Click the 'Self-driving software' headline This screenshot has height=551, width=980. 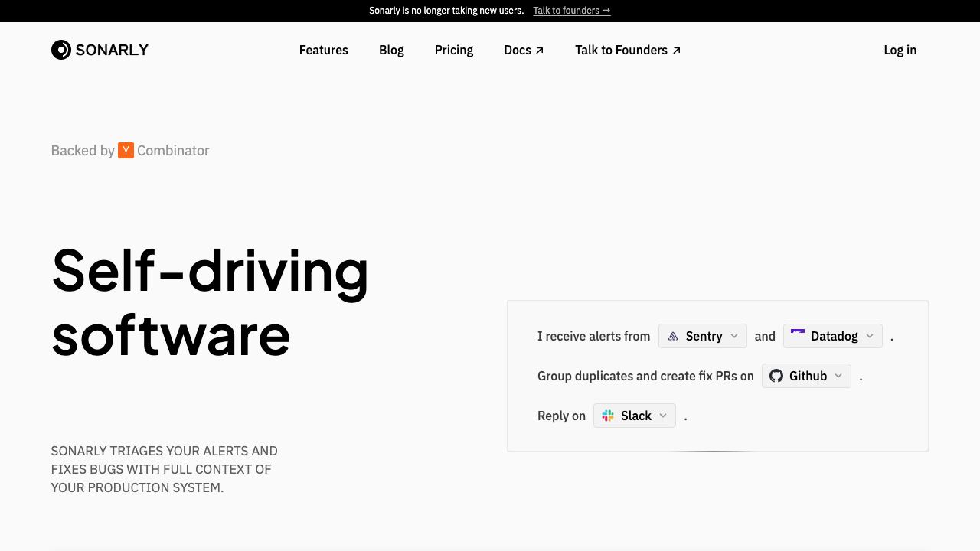click(x=211, y=302)
